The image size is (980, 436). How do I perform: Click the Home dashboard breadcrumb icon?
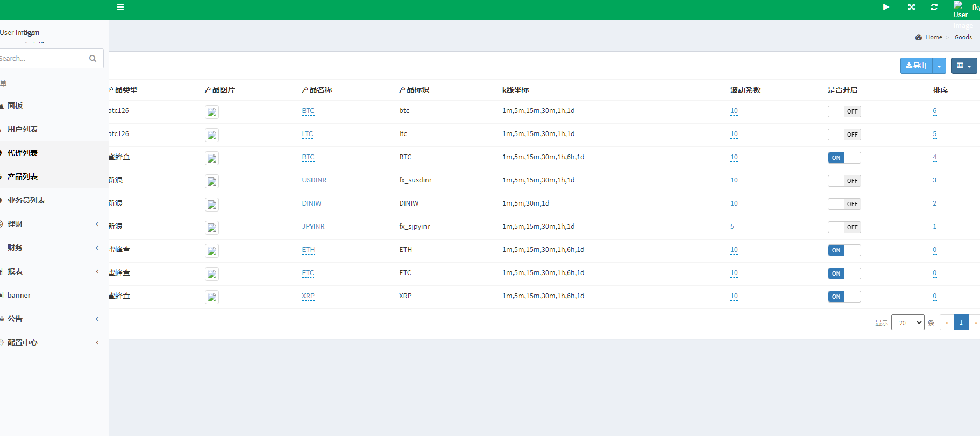point(919,37)
